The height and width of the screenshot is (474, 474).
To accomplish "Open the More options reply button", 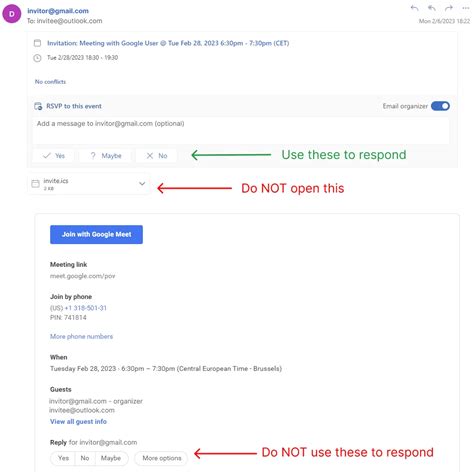I will pyautogui.click(x=162, y=458).
